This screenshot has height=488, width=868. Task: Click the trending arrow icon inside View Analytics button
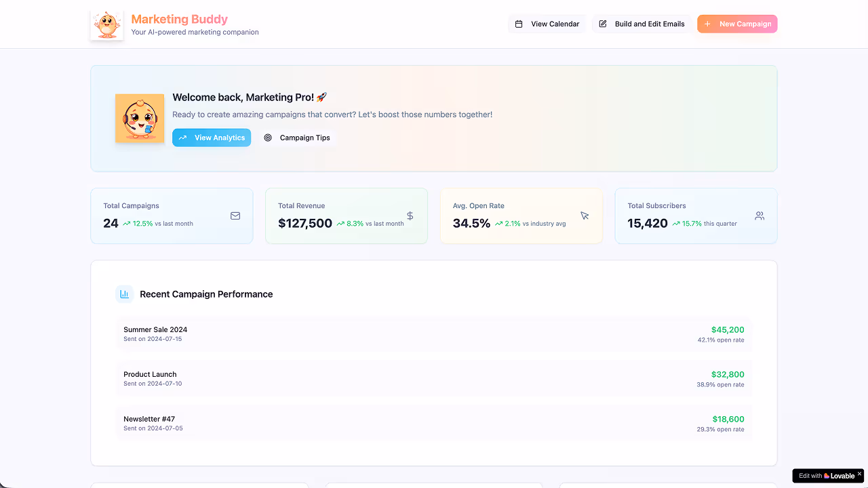[184, 138]
